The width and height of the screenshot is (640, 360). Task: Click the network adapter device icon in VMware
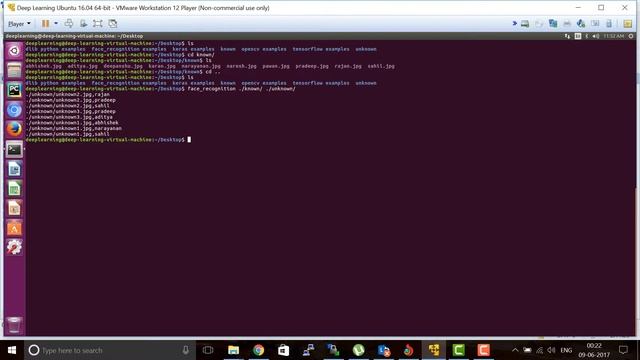pos(553,24)
